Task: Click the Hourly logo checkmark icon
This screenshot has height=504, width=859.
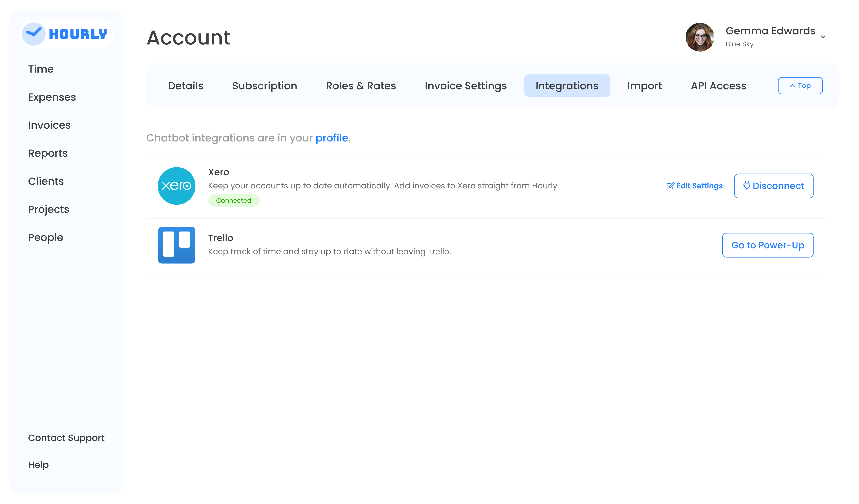Action: pyautogui.click(x=33, y=34)
